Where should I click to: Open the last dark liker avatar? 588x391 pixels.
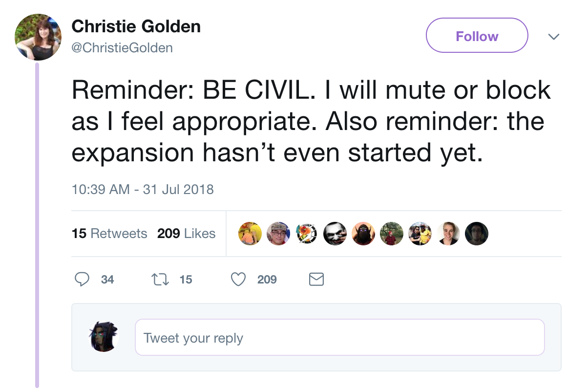pyautogui.click(x=476, y=234)
